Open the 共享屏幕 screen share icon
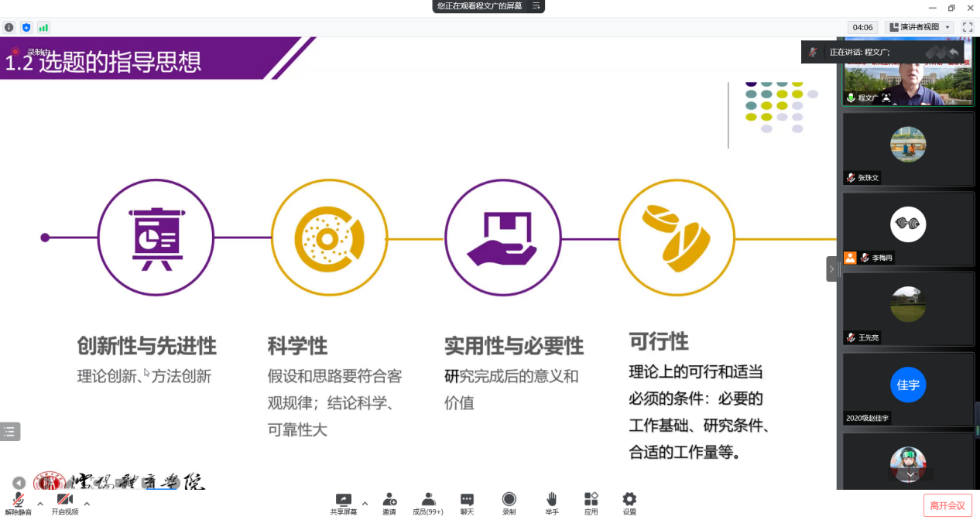 pyautogui.click(x=344, y=503)
